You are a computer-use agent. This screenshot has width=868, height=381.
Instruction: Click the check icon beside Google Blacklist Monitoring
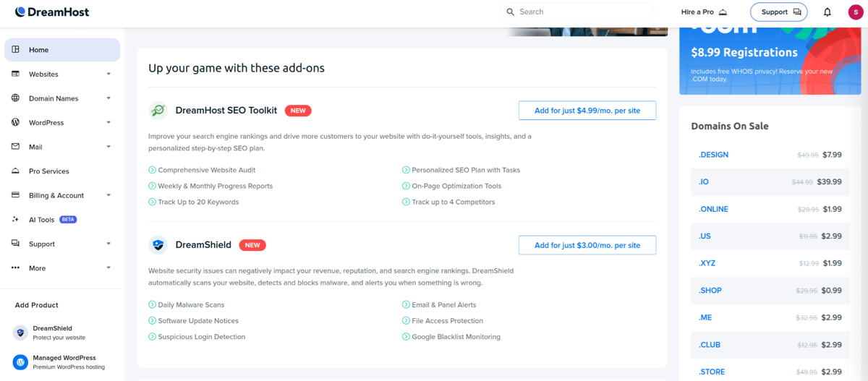406,336
